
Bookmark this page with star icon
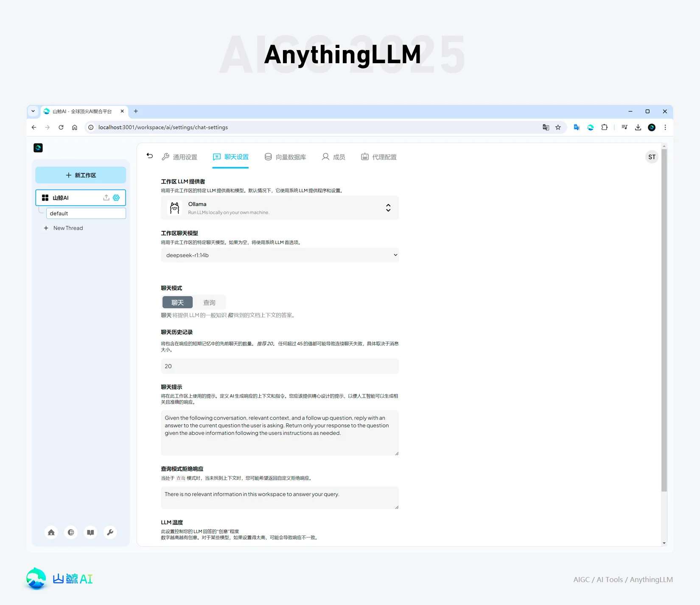click(558, 127)
